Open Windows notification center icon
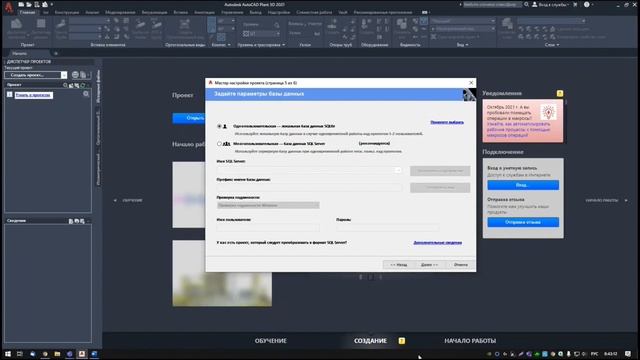This screenshot has height=360, width=640. click(x=628, y=354)
